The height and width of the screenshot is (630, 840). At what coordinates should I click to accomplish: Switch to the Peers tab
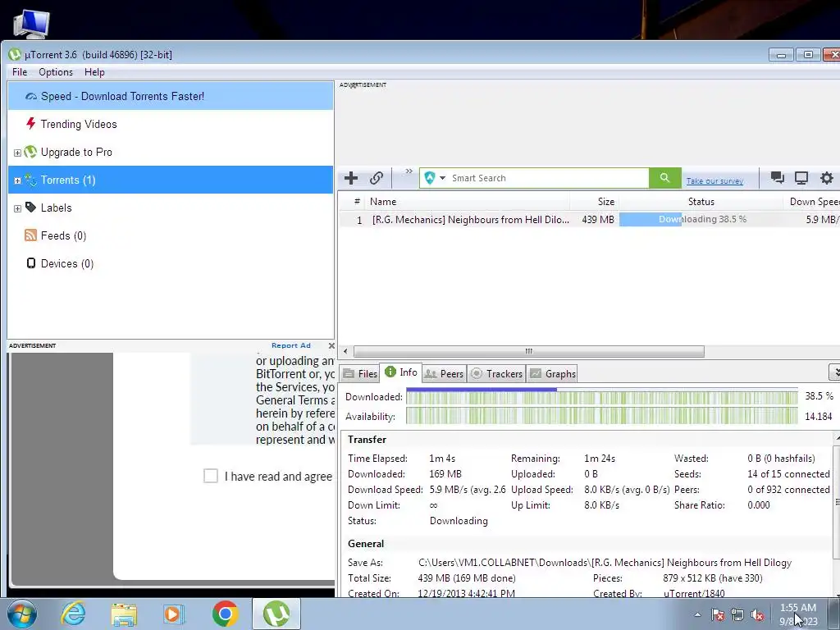pyautogui.click(x=444, y=373)
